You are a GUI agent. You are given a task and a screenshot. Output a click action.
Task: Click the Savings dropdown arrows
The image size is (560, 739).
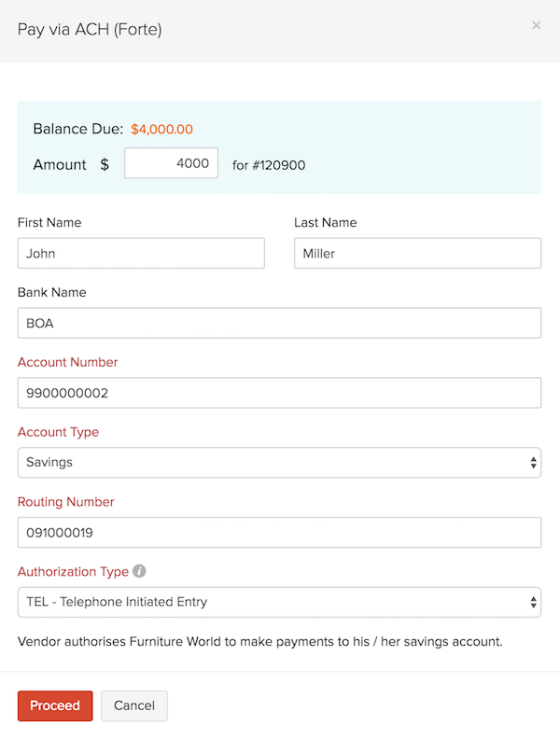(x=533, y=463)
